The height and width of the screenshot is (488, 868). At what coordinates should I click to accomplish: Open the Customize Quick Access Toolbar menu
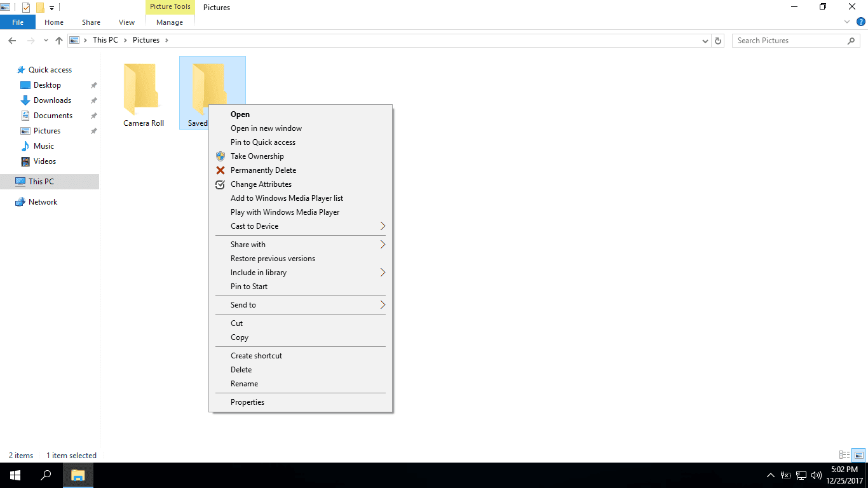click(51, 8)
